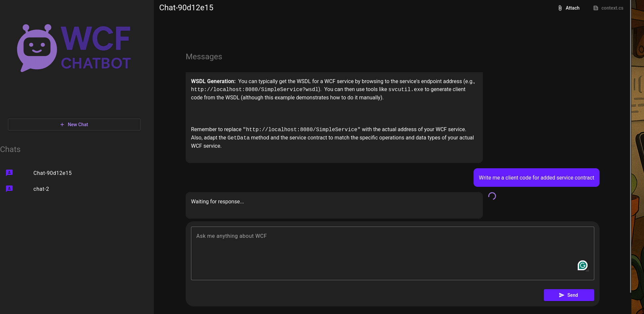Click the 'Chats' sidebar heading
The image size is (644, 314).
click(10, 149)
